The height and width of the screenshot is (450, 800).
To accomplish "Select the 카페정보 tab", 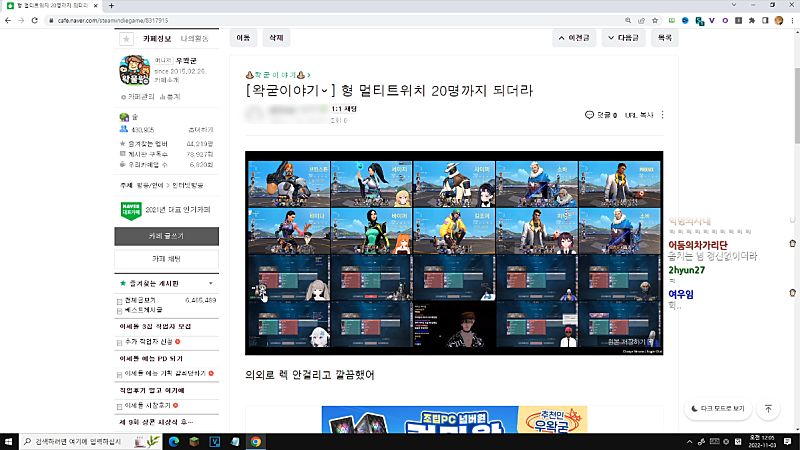I will tap(157, 39).
